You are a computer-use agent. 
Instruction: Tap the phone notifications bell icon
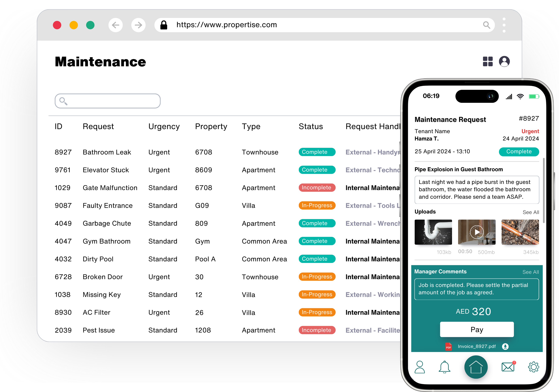pyautogui.click(x=444, y=367)
